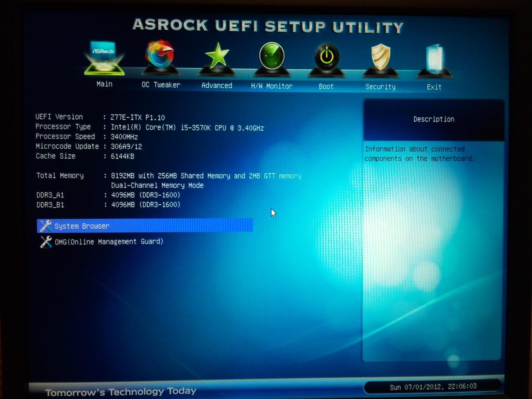Switch to the Boot tab label

(x=326, y=86)
